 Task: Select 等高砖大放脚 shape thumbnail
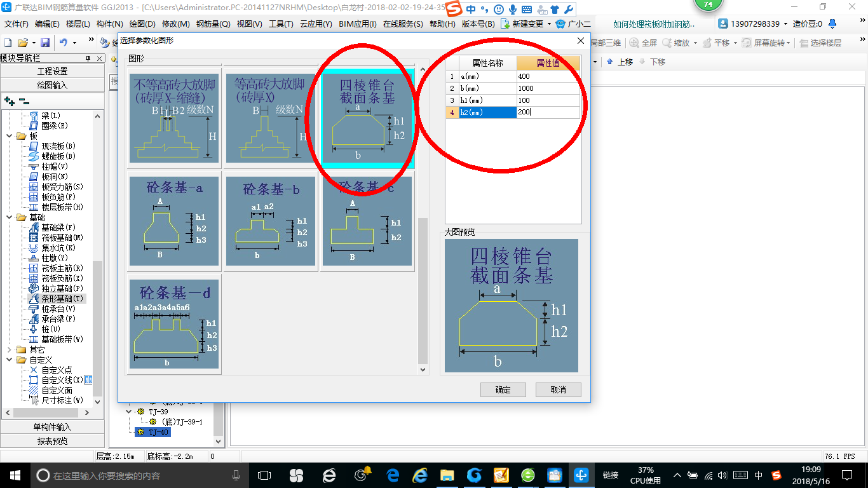click(271, 118)
